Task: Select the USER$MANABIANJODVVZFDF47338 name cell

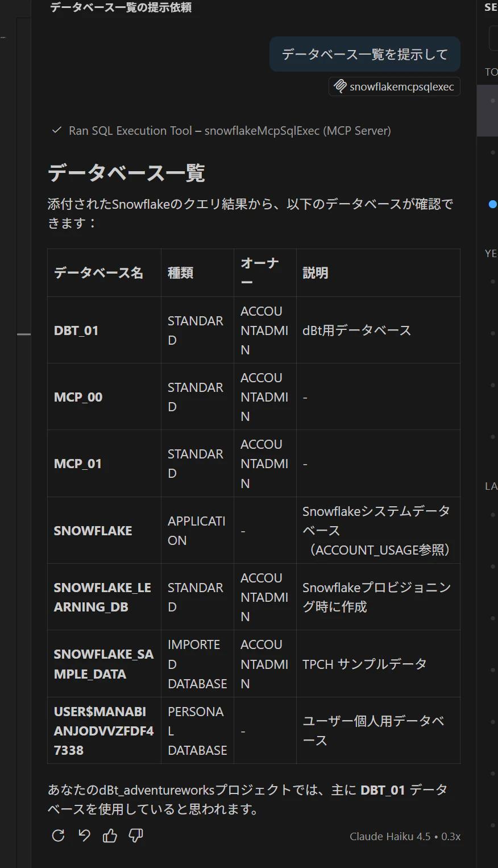Action: [104, 730]
